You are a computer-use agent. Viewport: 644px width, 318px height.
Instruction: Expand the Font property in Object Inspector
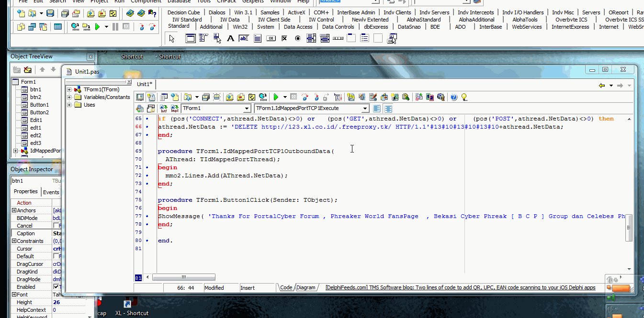point(14,295)
